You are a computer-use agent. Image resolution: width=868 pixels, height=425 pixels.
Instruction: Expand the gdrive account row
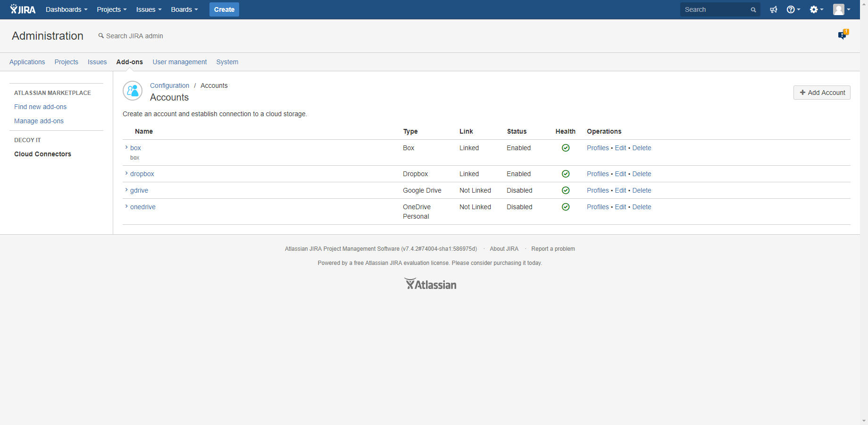click(x=126, y=190)
